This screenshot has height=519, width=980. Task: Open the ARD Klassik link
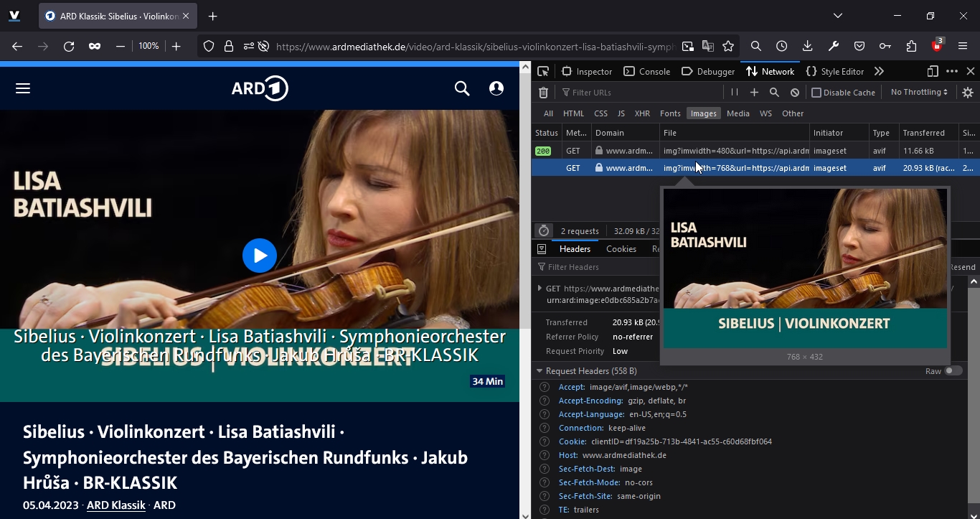[116, 505]
